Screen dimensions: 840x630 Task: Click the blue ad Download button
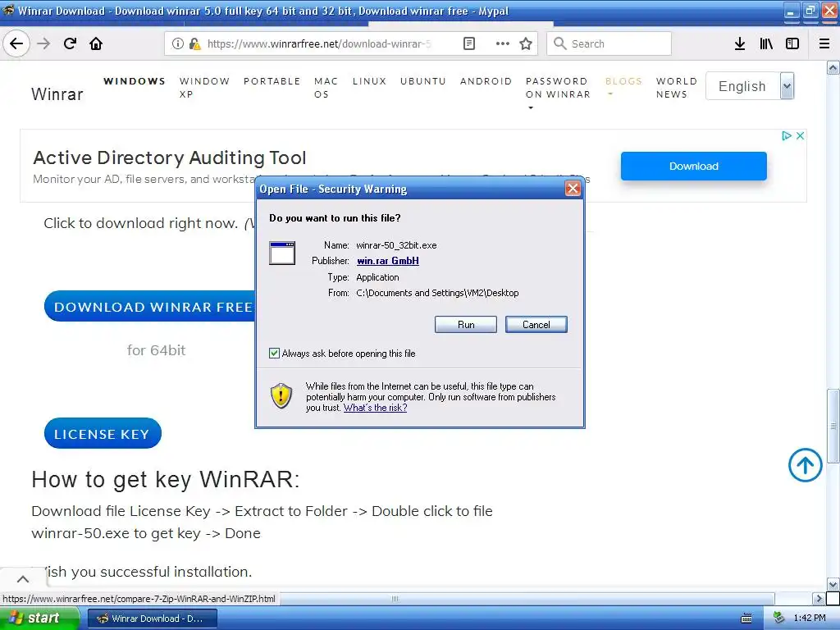tap(694, 166)
